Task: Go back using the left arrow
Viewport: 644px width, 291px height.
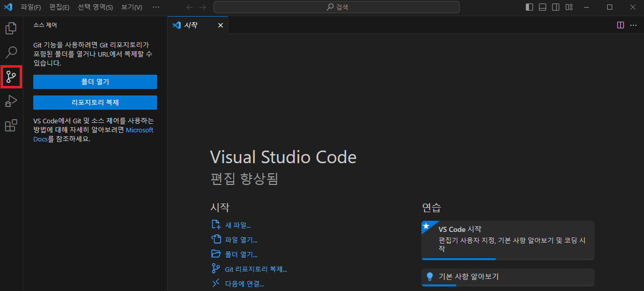Action: point(190,7)
